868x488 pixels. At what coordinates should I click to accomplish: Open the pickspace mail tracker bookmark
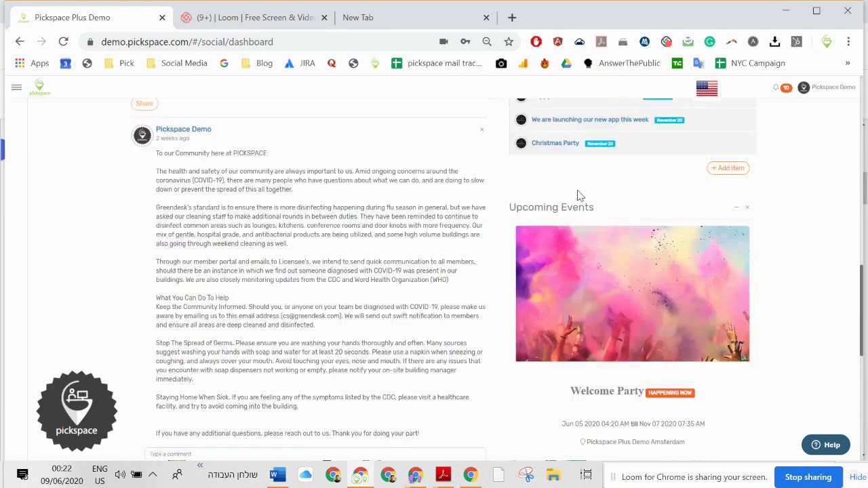[x=437, y=63]
